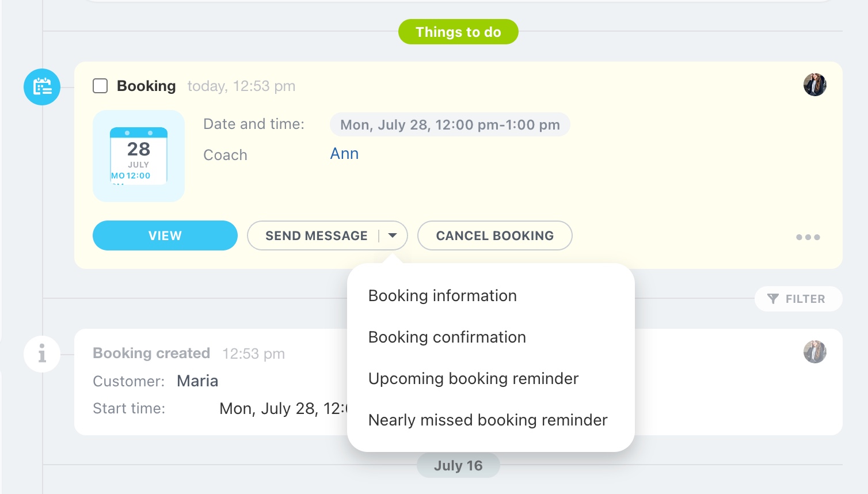Click the July 16 date marker
Image resolution: width=868 pixels, height=494 pixels.
(458, 466)
